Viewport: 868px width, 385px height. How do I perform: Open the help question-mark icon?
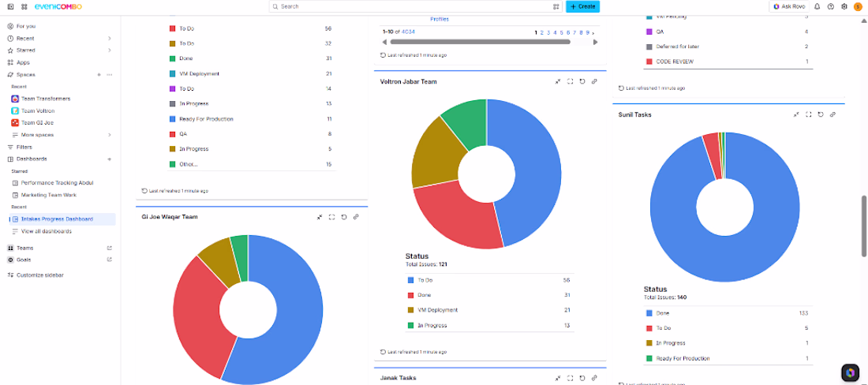pos(830,6)
